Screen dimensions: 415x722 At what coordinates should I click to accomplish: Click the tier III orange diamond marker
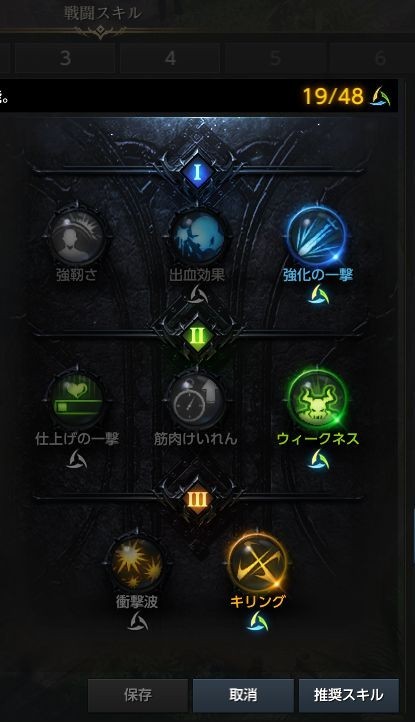coord(197,500)
